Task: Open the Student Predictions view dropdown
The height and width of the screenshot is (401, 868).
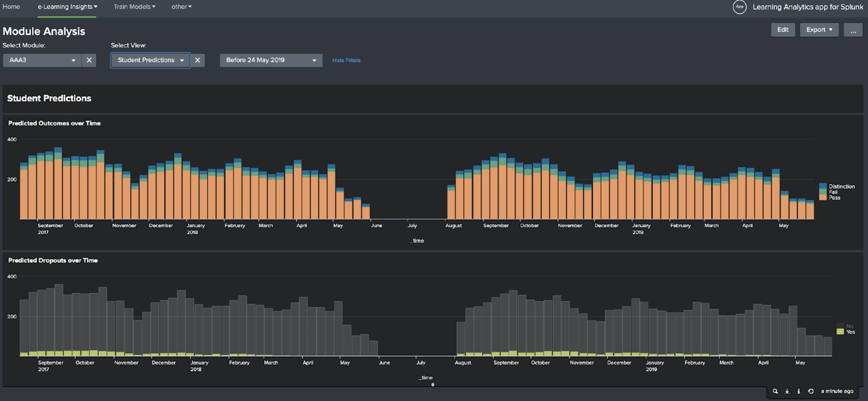Action: 150,60
